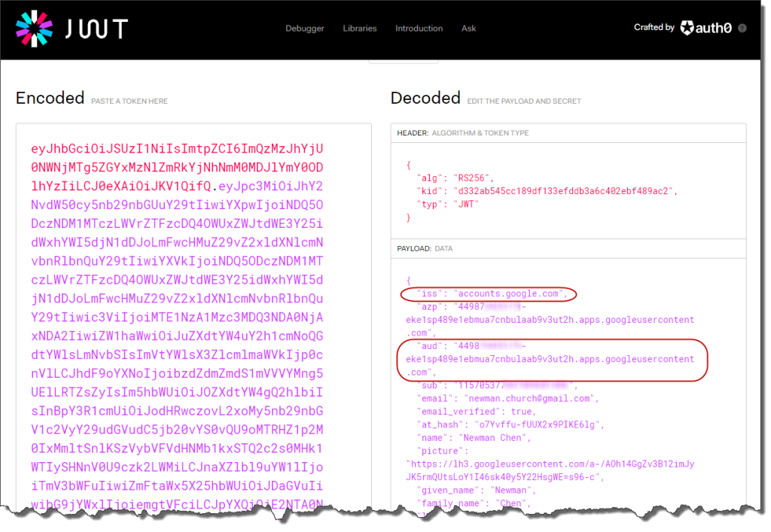Click the "kid" value in header JSON
This screenshot has height=532, width=771.
(563, 191)
